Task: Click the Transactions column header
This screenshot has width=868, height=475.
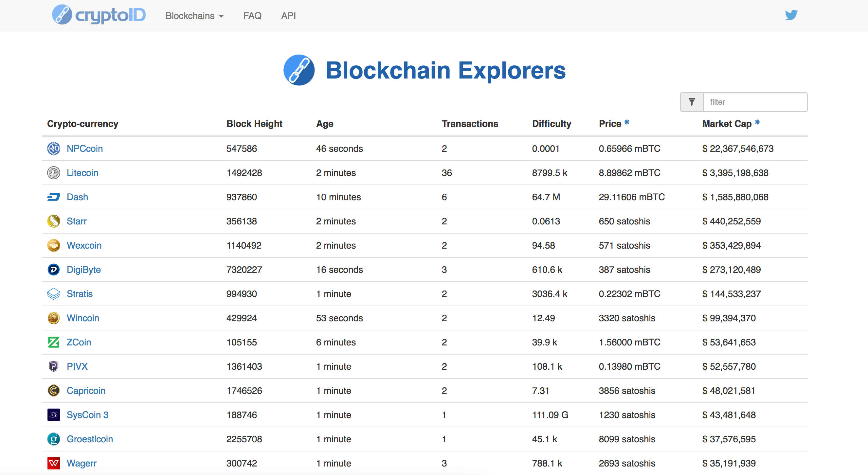Action: pos(470,124)
